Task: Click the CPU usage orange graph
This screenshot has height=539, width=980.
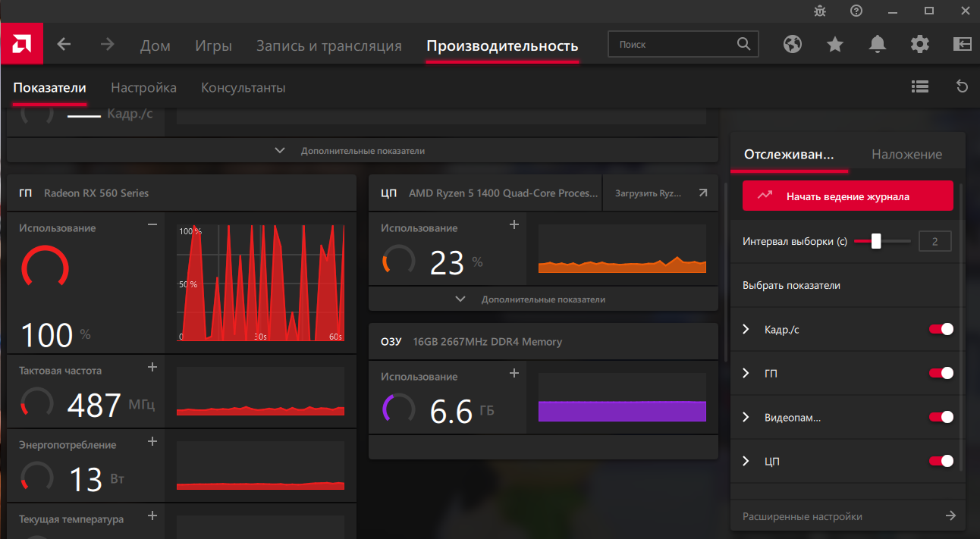Action: (622, 249)
